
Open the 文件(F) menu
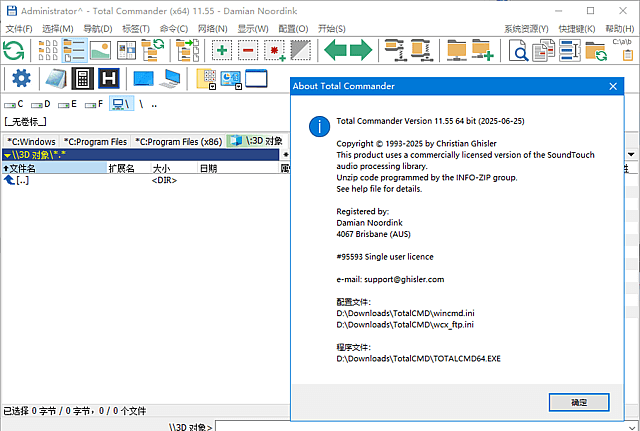19,29
